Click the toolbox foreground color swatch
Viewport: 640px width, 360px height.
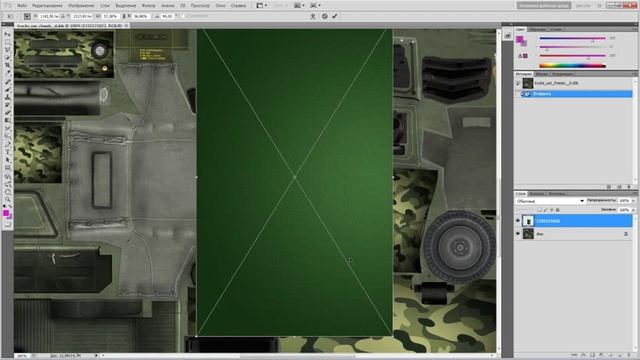point(6,213)
